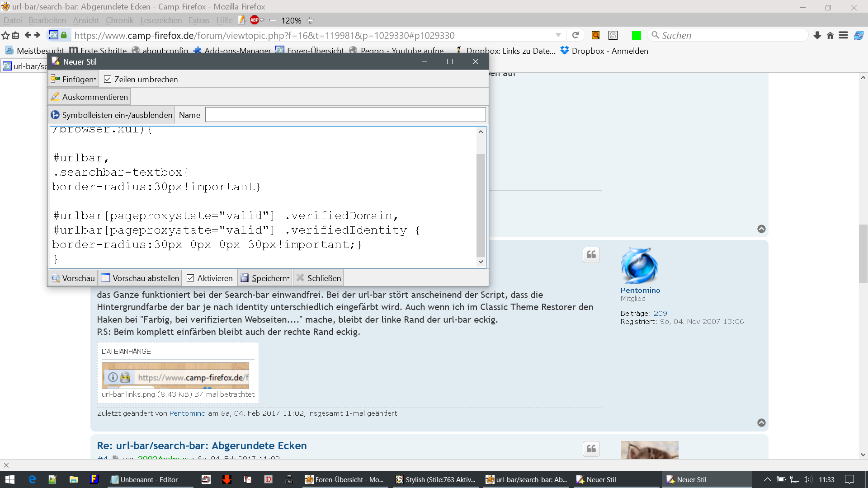Open the Extras menu
Screen dimensions: 868x488
coord(199,20)
